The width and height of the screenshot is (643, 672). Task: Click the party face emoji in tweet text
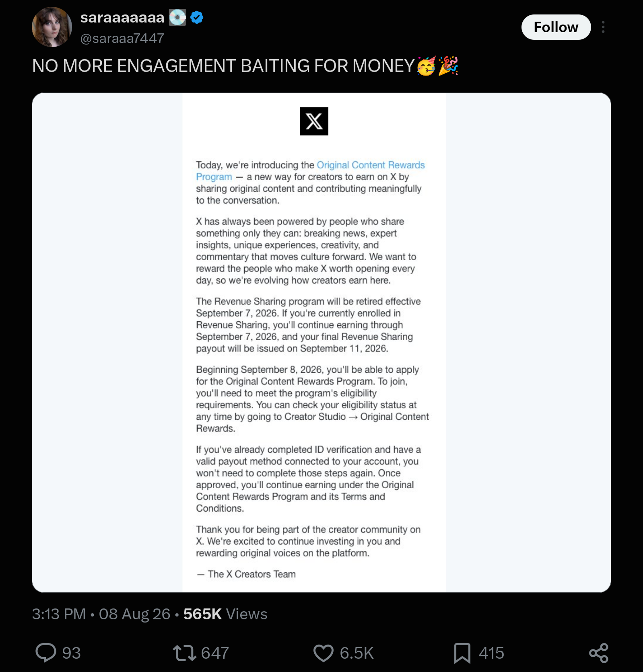(427, 66)
